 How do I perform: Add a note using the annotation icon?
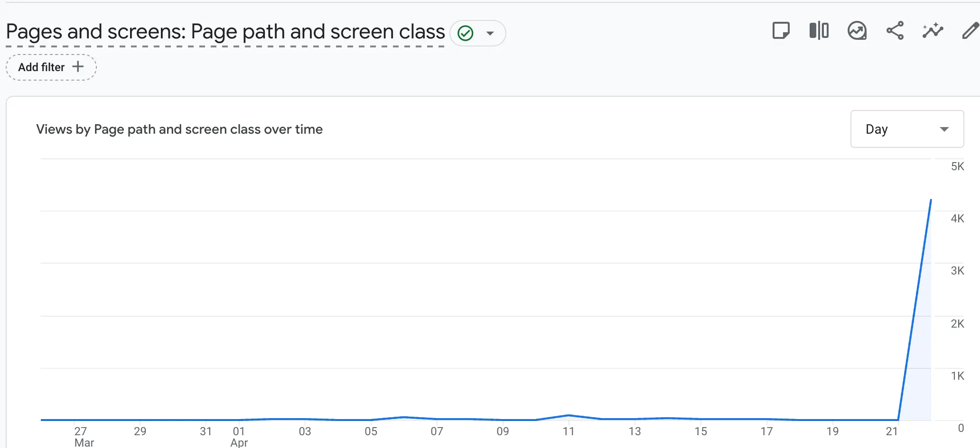point(781,31)
